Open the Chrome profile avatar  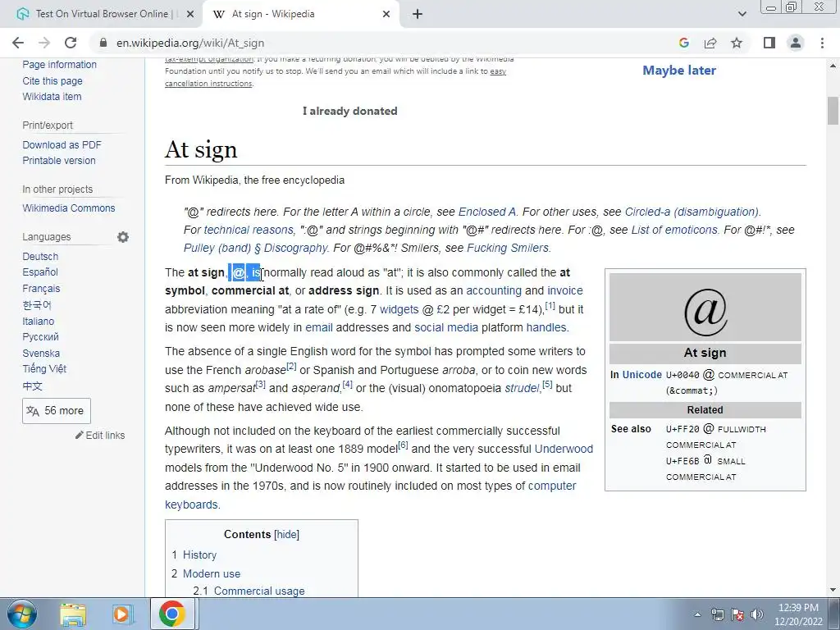click(x=796, y=43)
